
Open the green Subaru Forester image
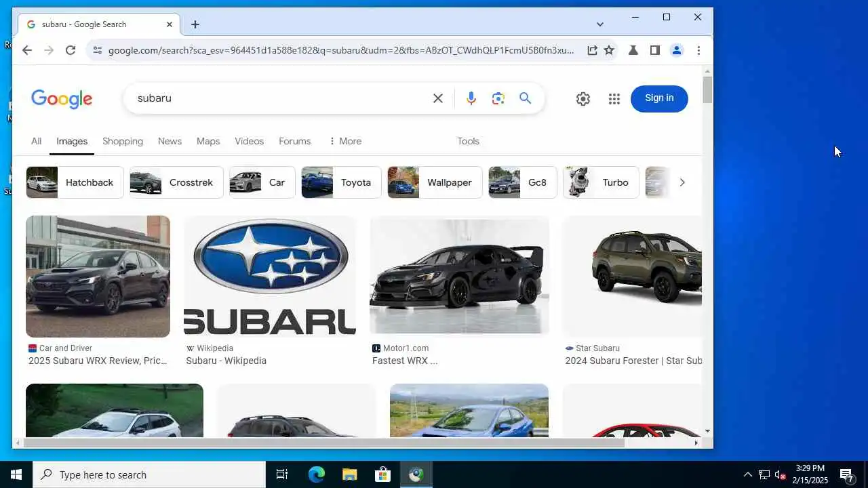pyautogui.click(x=632, y=277)
